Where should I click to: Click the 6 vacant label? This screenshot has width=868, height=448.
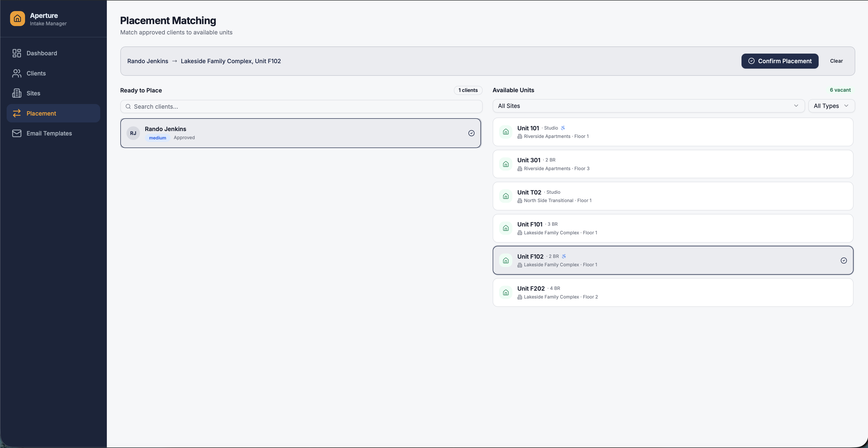[840, 90]
